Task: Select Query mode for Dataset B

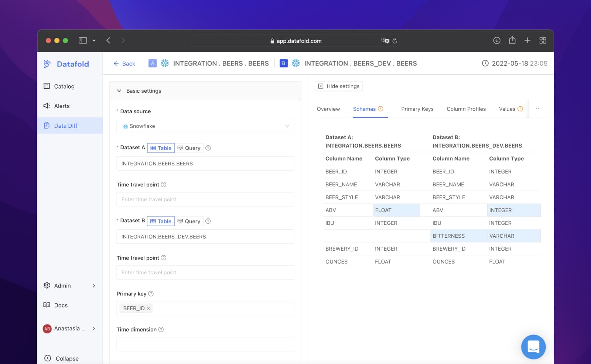Action: point(189,221)
